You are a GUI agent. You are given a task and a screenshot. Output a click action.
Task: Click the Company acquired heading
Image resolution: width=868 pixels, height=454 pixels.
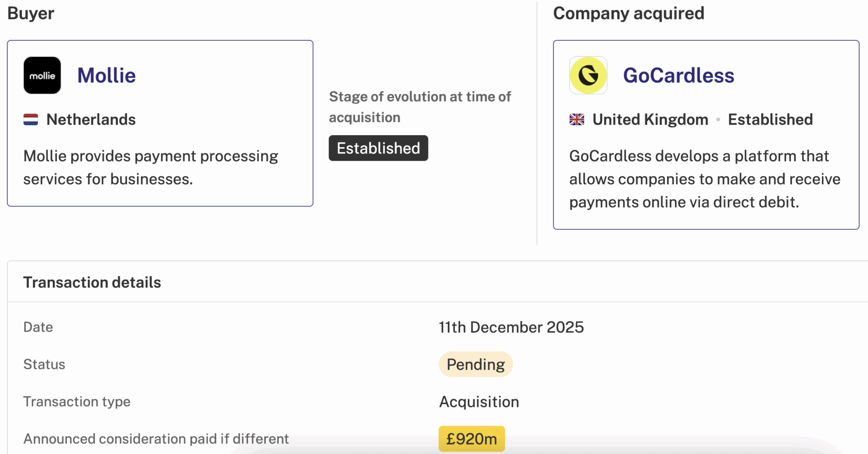tap(629, 14)
